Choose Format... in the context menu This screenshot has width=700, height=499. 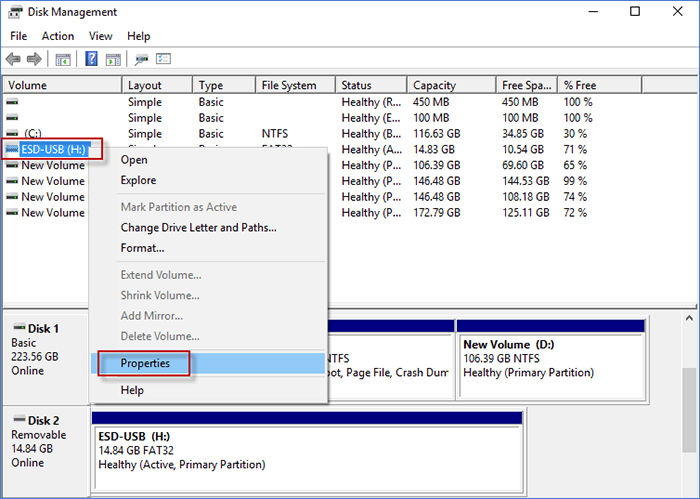pos(142,248)
